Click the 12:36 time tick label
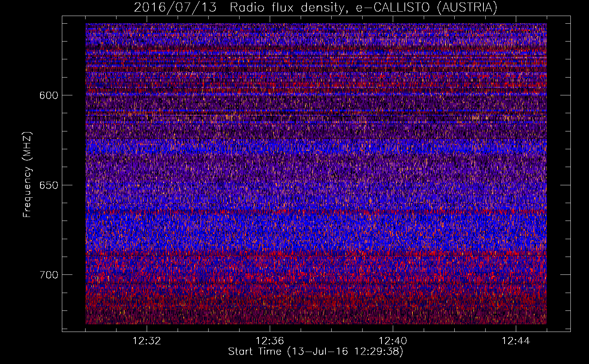This screenshot has height=364, width=589. pos(270,341)
